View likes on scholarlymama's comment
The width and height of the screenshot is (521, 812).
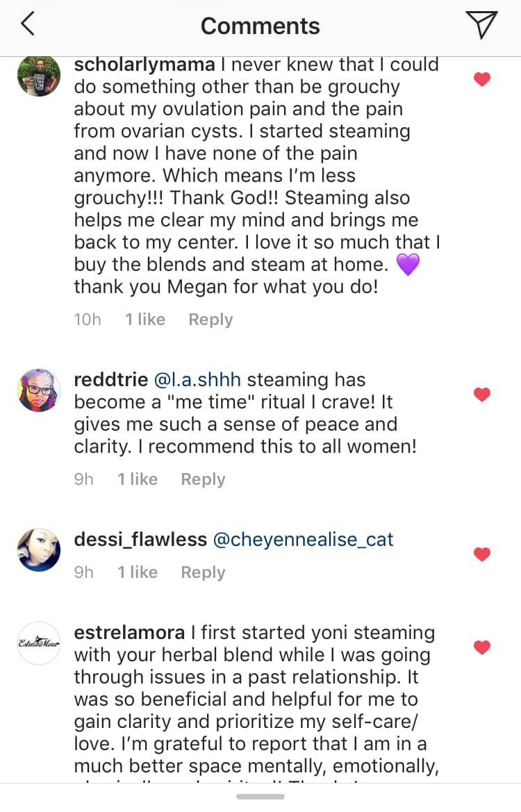(145, 320)
